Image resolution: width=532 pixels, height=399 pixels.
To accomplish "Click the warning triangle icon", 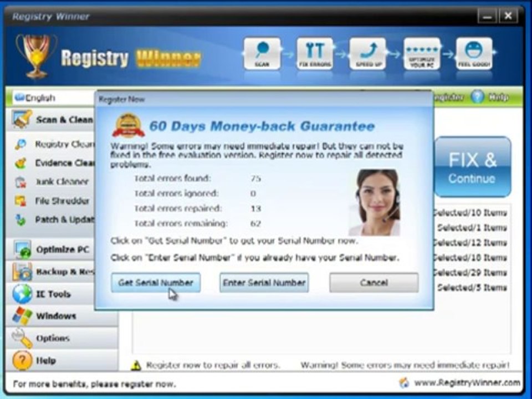I will [x=136, y=365].
